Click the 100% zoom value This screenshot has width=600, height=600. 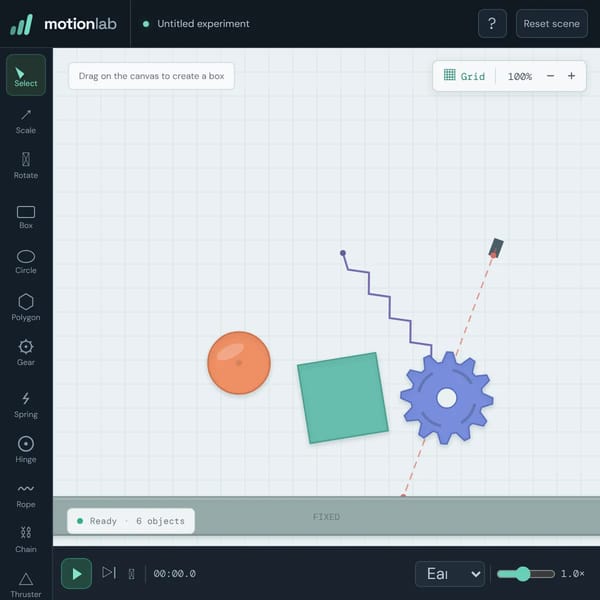519,77
